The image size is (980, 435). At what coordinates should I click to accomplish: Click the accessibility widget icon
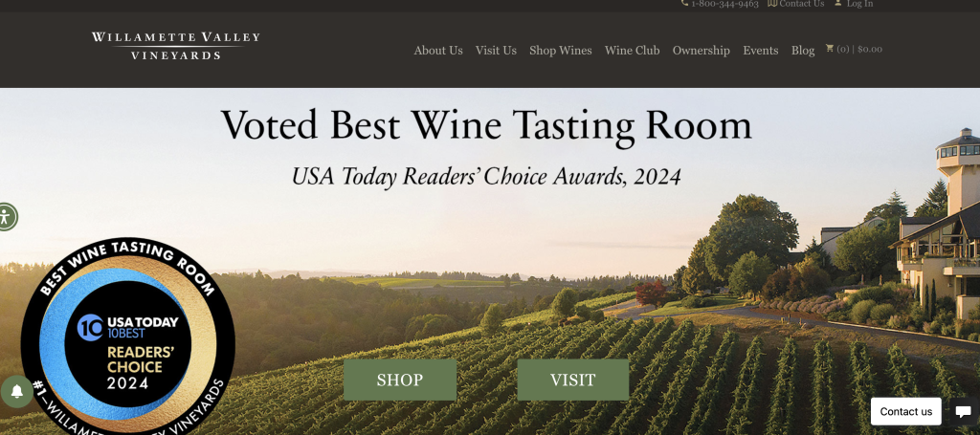(6, 217)
